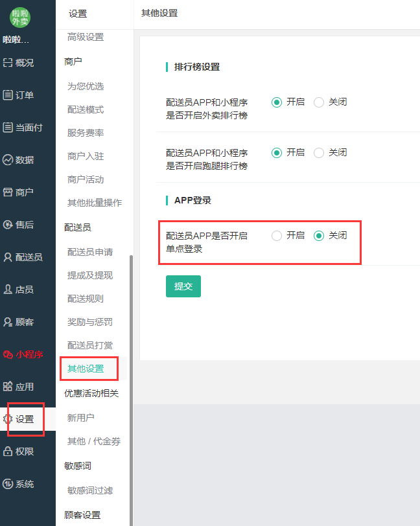Open 配送员打赏 submenu item
Screen dimensions: 420x526
pos(90,345)
